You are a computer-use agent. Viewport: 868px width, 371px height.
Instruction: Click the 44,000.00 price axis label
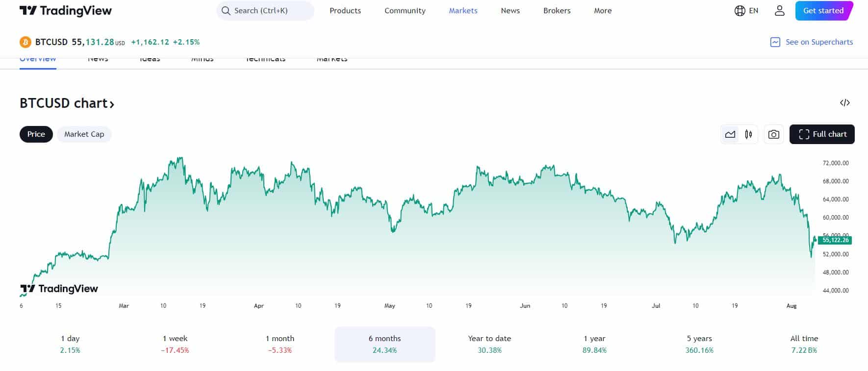point(836,291)
